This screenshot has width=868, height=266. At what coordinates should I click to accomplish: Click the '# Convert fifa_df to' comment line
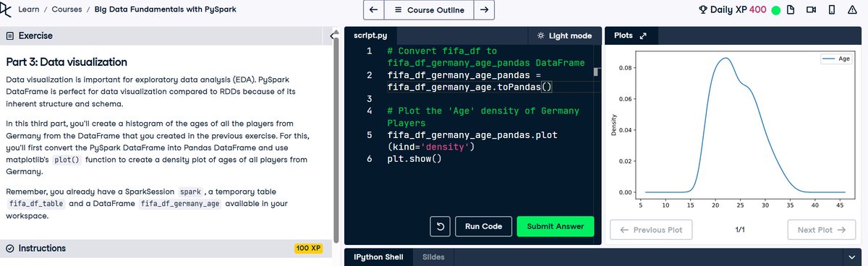click(442, 51)
